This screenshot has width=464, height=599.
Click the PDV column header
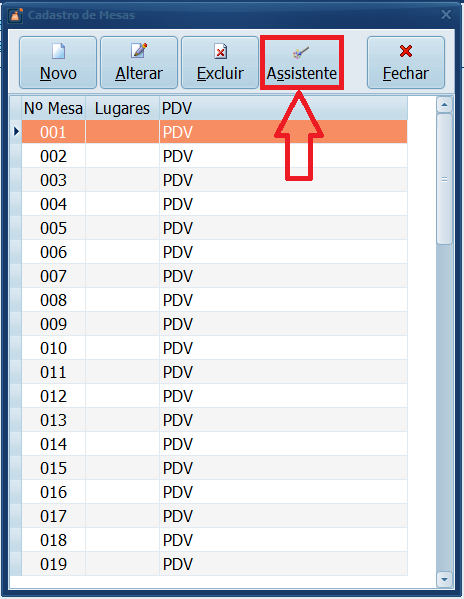283,108
